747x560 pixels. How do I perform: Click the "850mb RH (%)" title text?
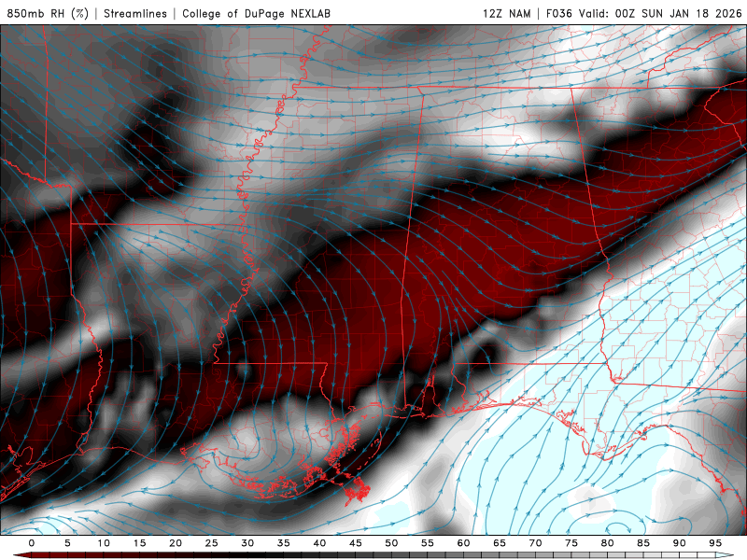(x=48, y=13)
